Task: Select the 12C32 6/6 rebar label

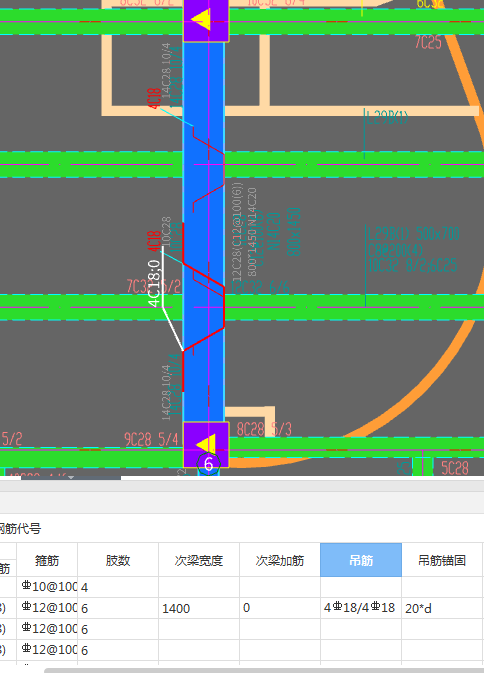Action: [x=260, y=287]
